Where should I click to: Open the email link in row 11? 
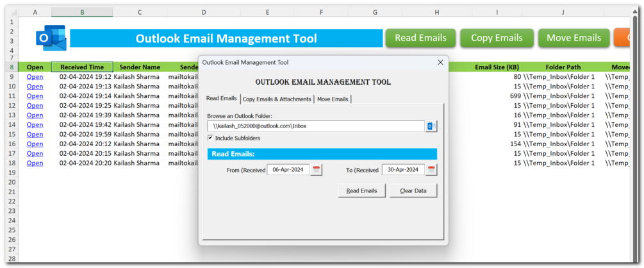35,96
